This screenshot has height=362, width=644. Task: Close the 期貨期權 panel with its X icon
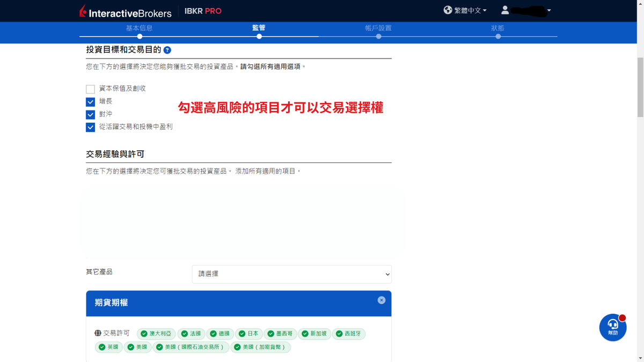pos(382,300)
